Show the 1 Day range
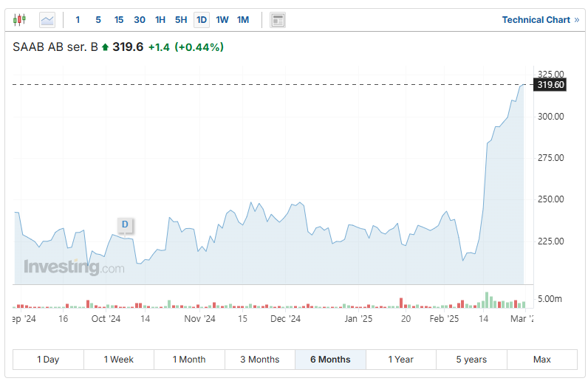This screenshot has height=381, width=588. click(x=48, y=360)
